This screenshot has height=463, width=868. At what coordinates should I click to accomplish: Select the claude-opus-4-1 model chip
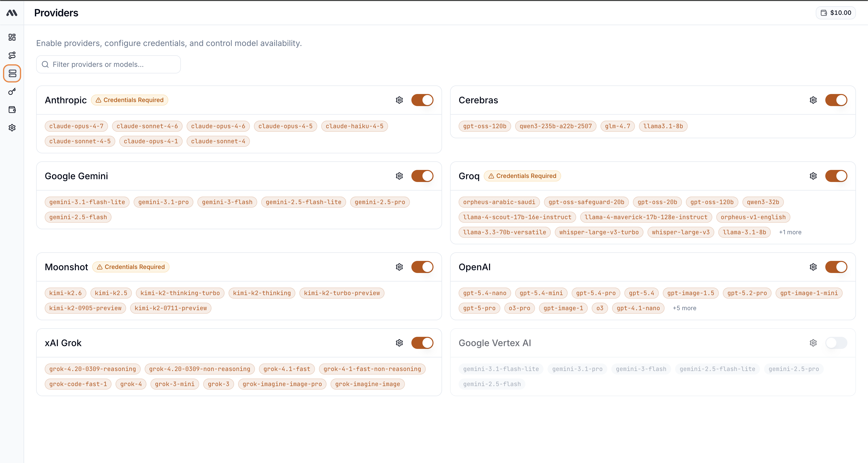coord(151,141)
